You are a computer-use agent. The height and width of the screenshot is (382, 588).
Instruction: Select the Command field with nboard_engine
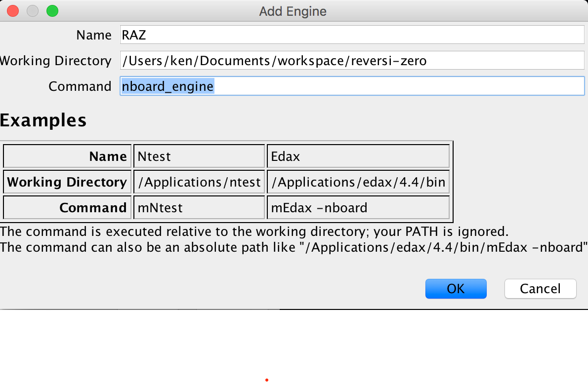pyautogui.click(x=352, y=86)
